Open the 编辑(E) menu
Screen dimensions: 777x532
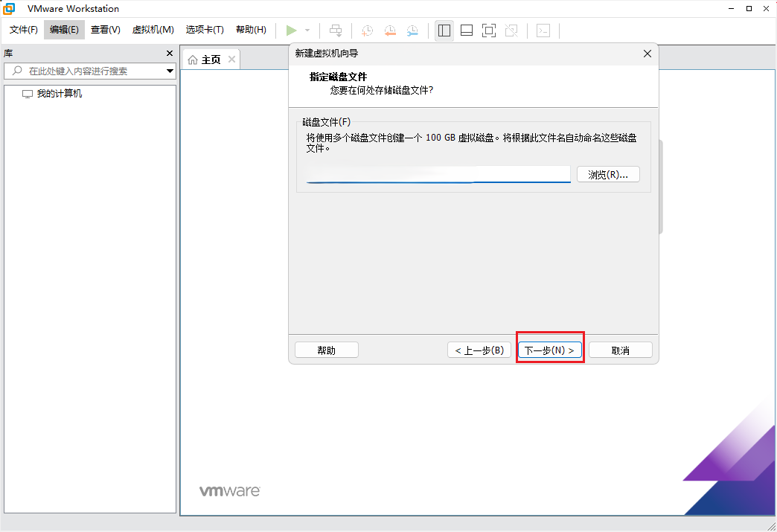tap(65, 30)
